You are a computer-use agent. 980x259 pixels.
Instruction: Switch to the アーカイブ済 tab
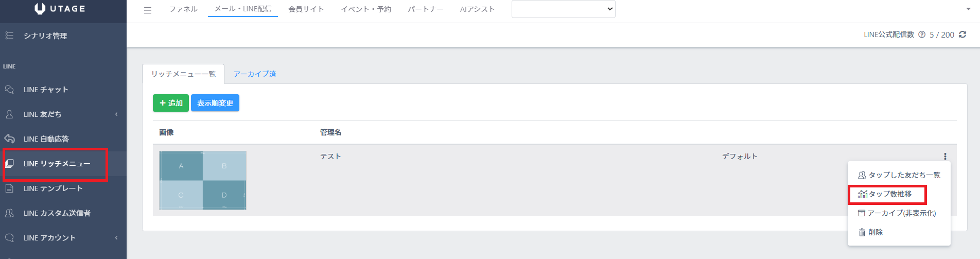[x=255, y=74]
